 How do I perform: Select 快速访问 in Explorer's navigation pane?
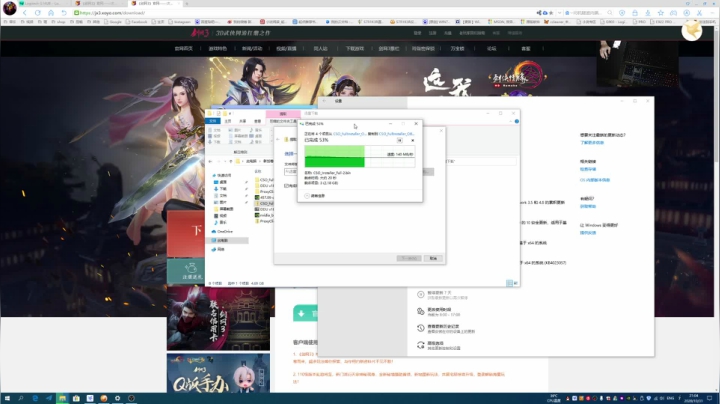point(221,175)
